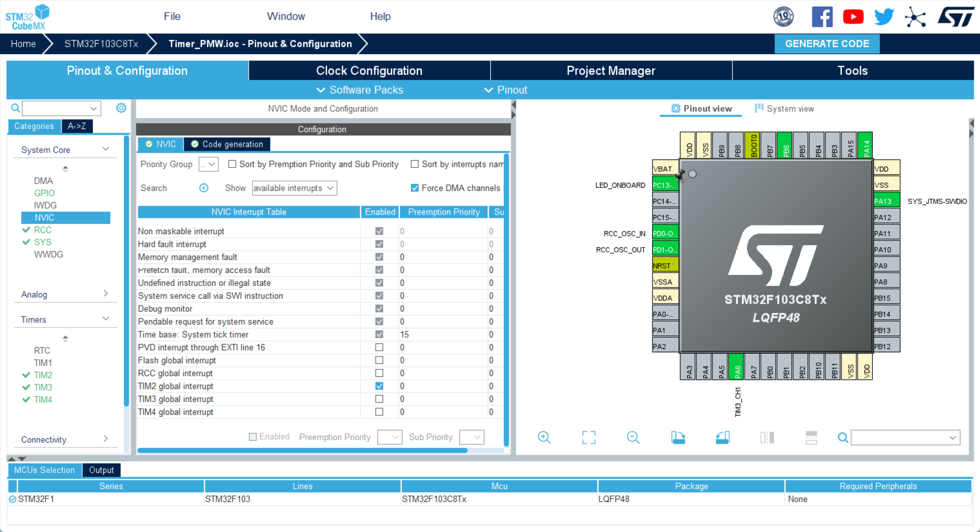Open the File menu
Viewport: 980px width, 532px height.
(172, 17)
